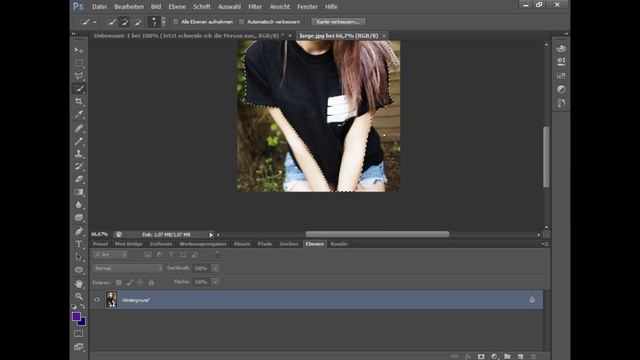
Task: Toggle pixel layer filter icon
Action: (x=148, y=255)
